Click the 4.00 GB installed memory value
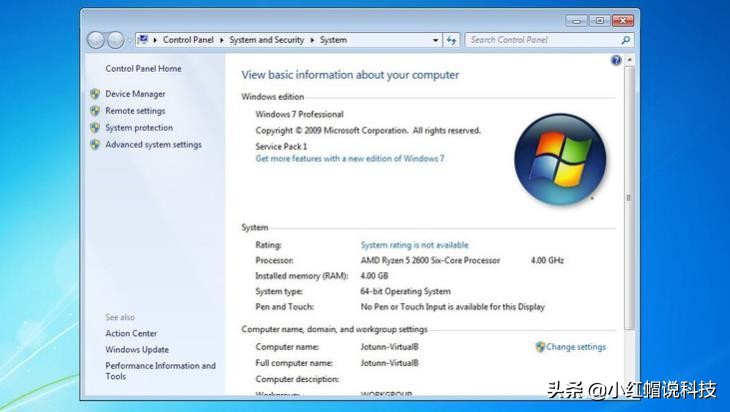The image size is (730, 412). click(x=374, y=276)
